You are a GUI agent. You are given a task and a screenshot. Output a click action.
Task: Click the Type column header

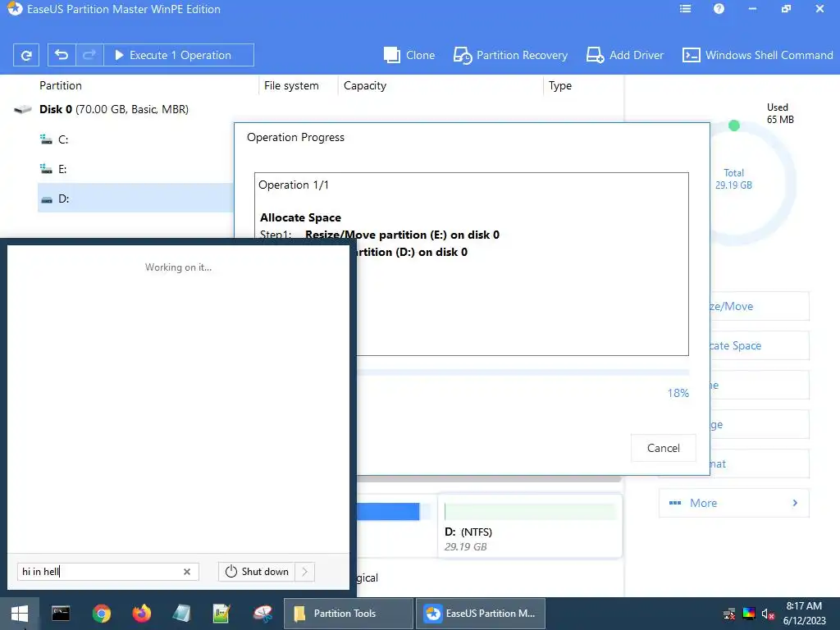pyautogui.click(x=559, y=85)
